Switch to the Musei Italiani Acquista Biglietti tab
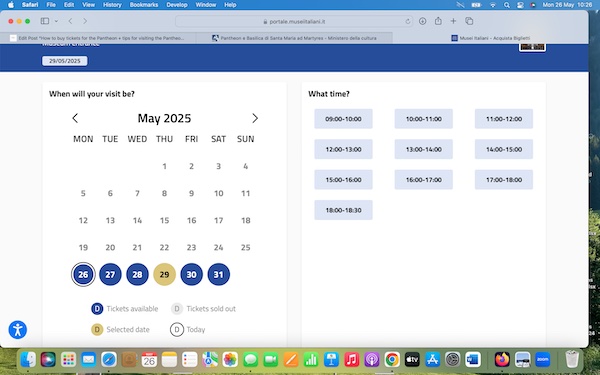 [491, 38]
